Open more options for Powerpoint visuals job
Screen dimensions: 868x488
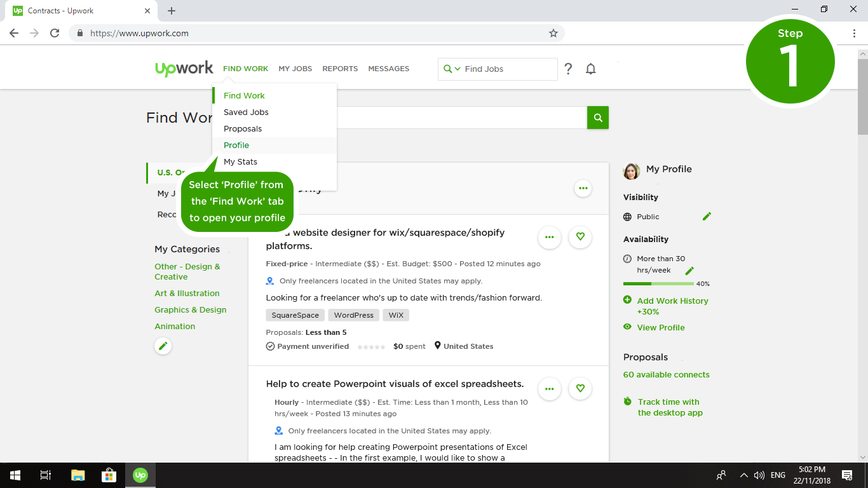click(x=550, y=388)
